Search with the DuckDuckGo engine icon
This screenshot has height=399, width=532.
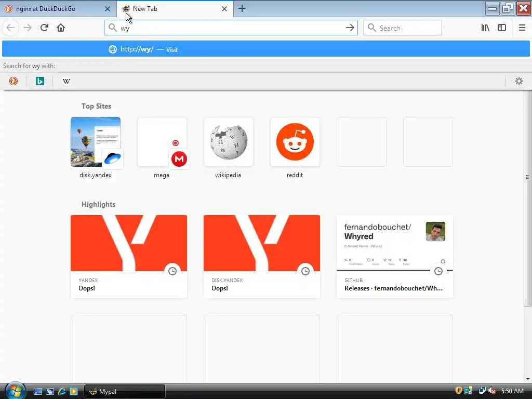(x=14, y=81)
